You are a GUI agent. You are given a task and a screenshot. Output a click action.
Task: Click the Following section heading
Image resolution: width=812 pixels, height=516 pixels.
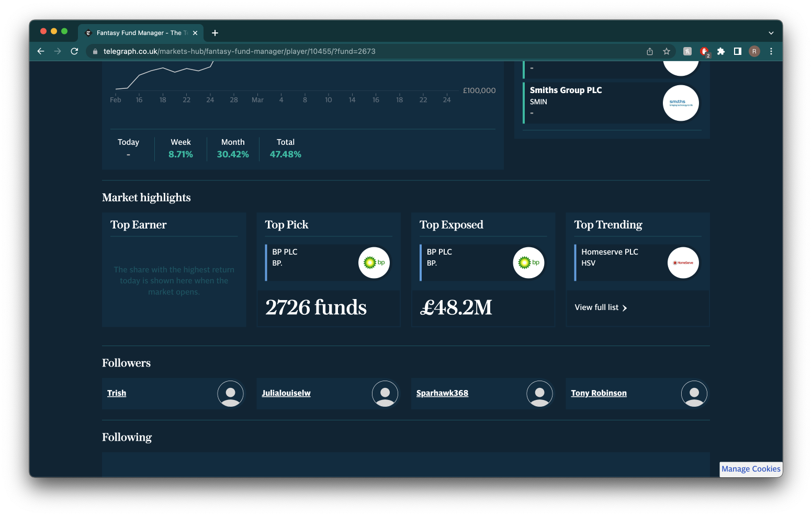coord(127,437)
